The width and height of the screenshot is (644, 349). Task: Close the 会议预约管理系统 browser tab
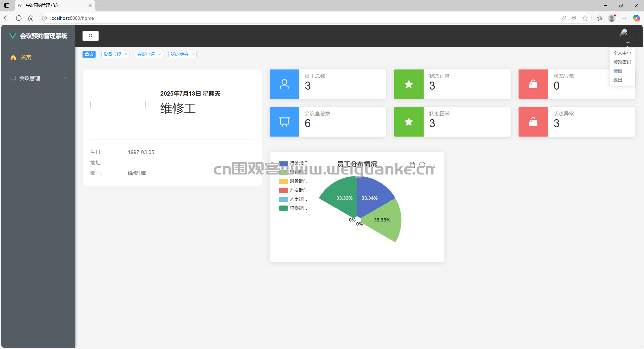point(90,5)
